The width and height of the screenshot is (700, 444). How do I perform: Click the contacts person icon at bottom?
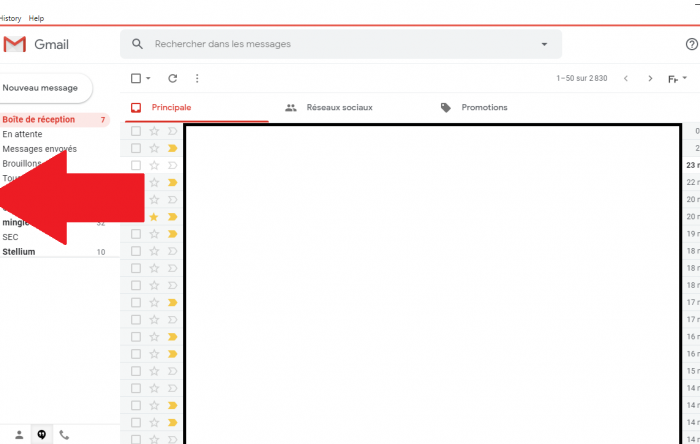(19, 435)
